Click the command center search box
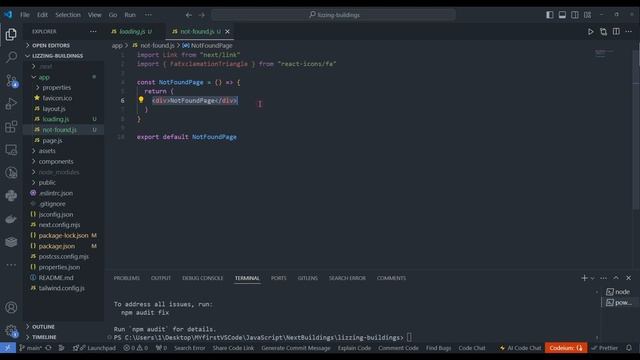The width and height of the screenshot is (640, 360). (333, 15)
